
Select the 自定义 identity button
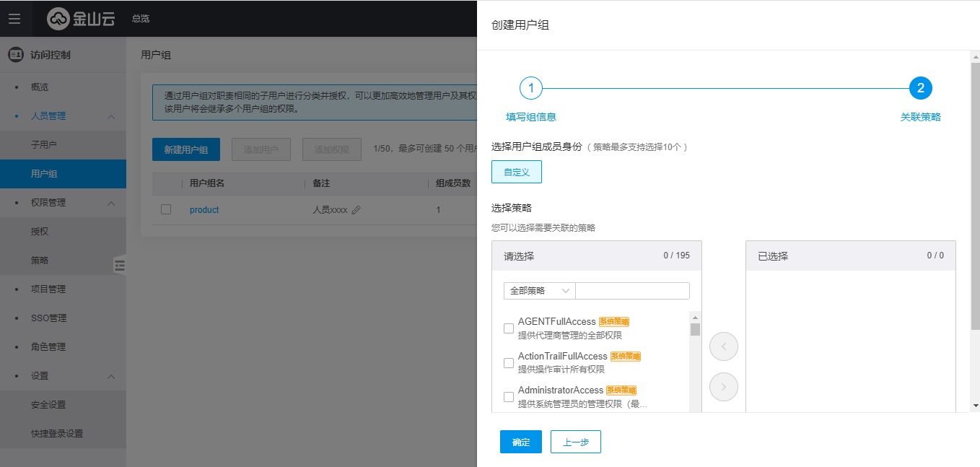517,173
